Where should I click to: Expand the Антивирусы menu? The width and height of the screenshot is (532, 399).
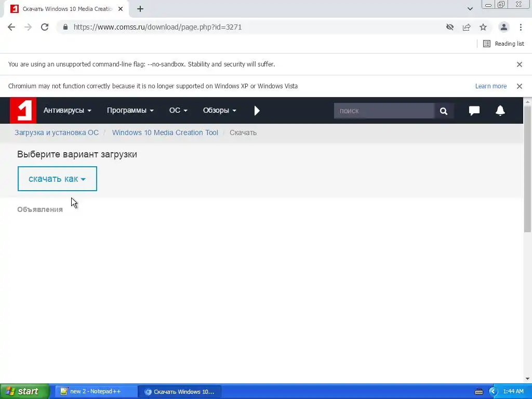click(67, 110)
